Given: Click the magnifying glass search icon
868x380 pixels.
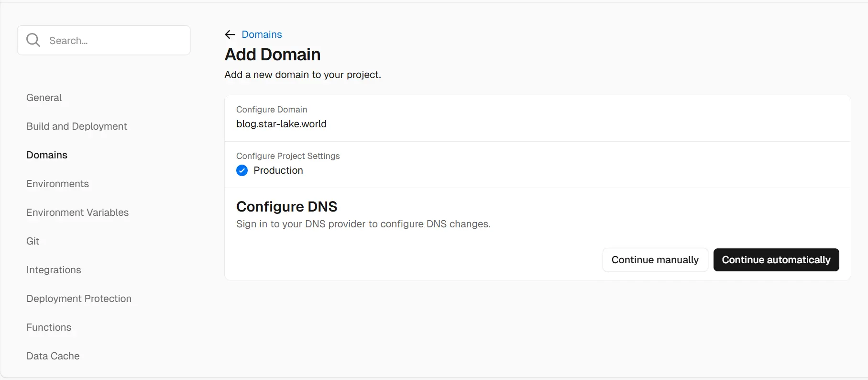Looking at the screenshot, I should point(33,40).
